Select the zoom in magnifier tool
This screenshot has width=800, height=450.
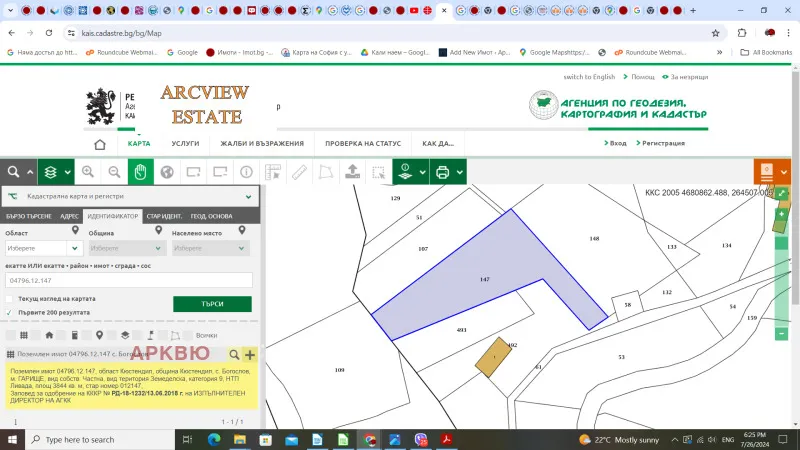pyautogui.click(x=88, y=172)
